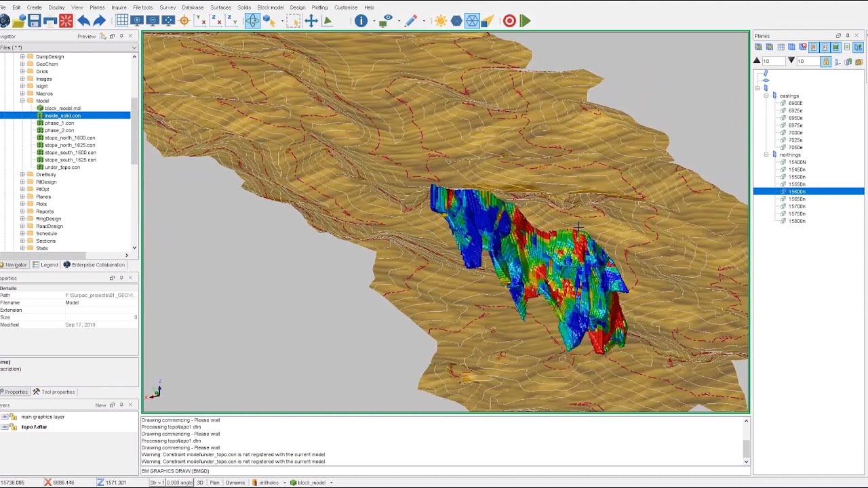Click the New button in layers panel
This screenshot has height=488, width=868.
[100, 405]
